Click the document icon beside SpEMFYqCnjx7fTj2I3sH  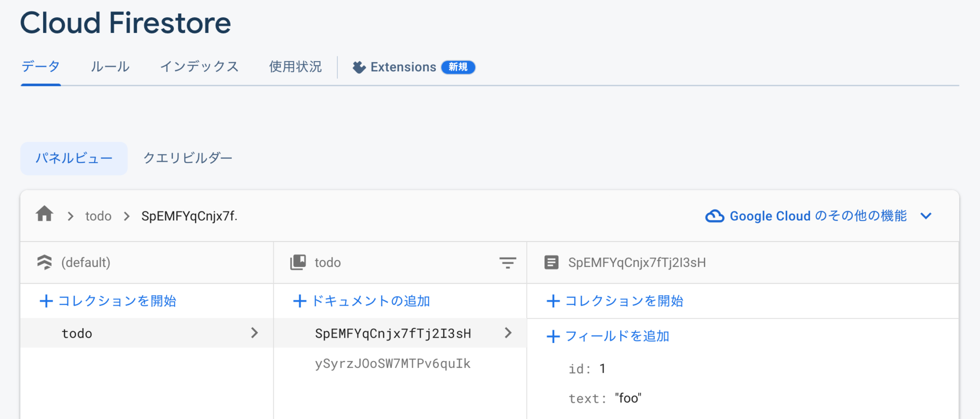[x=551, y=262]
